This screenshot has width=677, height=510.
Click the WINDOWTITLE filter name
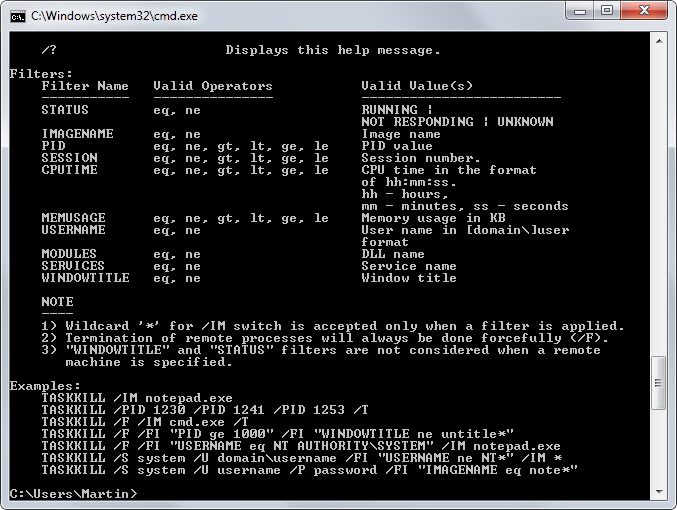(85, 278)
